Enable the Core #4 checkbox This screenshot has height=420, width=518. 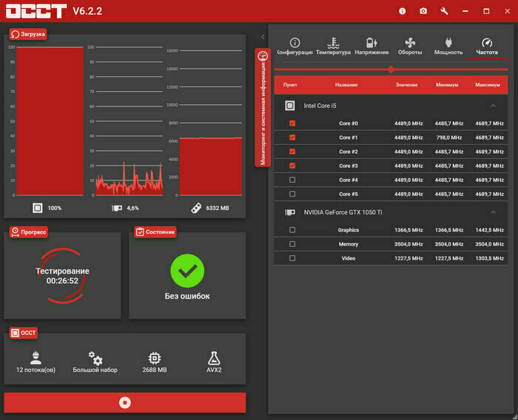292,180
